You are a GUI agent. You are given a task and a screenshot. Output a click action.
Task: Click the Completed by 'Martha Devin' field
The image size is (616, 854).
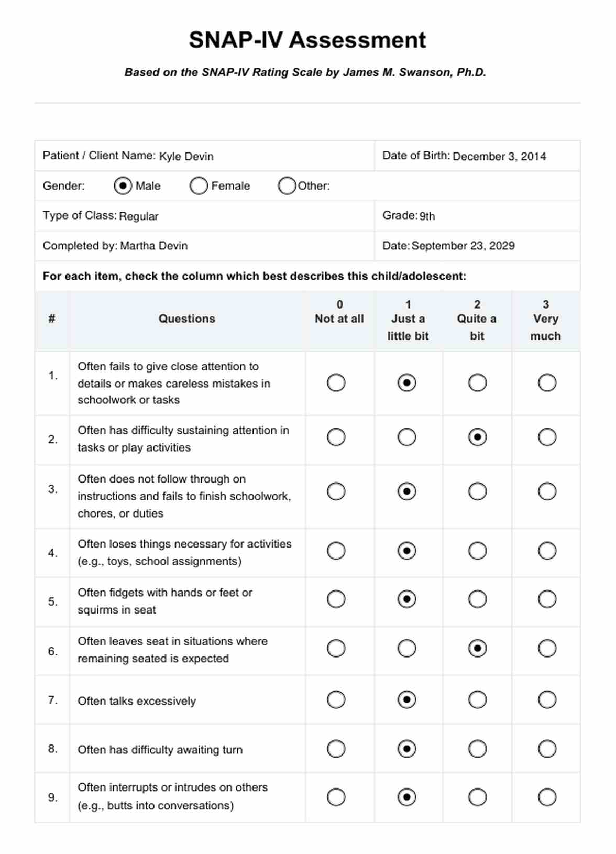(x=154, y=246)
